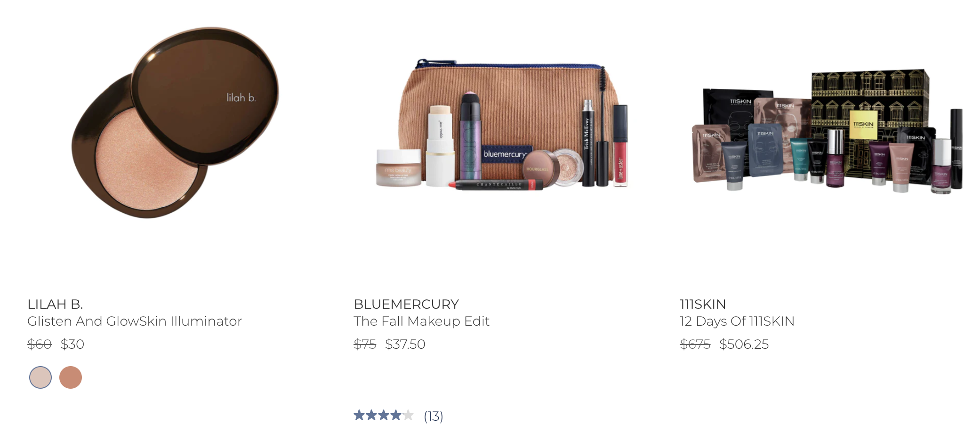This screenshot has width=980, height=432.
Task: View The Fall Makeup Edit bag image
Action: 502,124
